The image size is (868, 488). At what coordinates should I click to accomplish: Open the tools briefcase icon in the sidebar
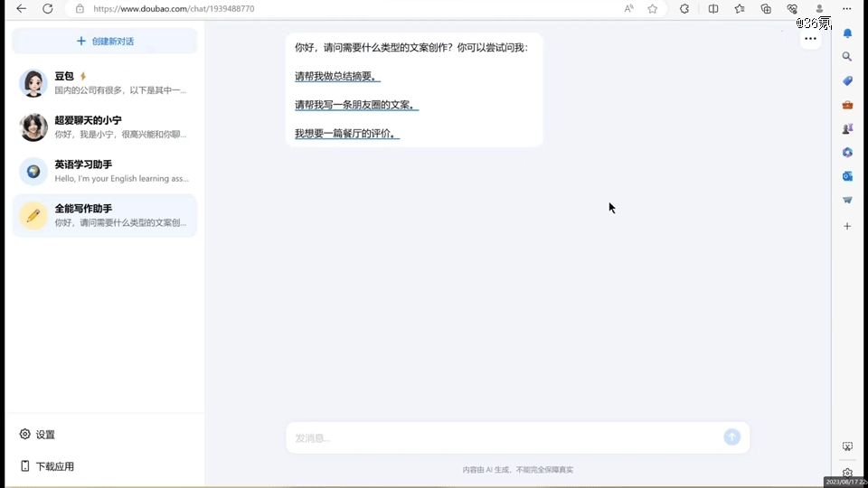[x=847, y=105]
